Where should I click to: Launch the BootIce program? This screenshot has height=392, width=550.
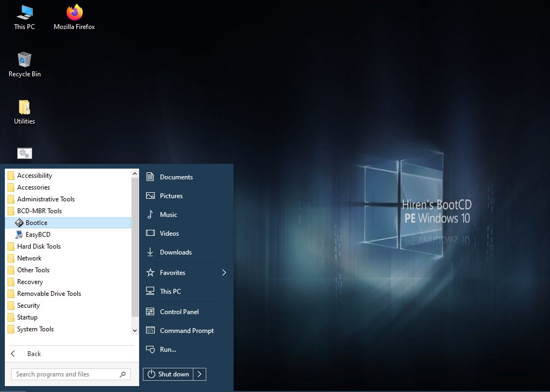click(36, 223)
